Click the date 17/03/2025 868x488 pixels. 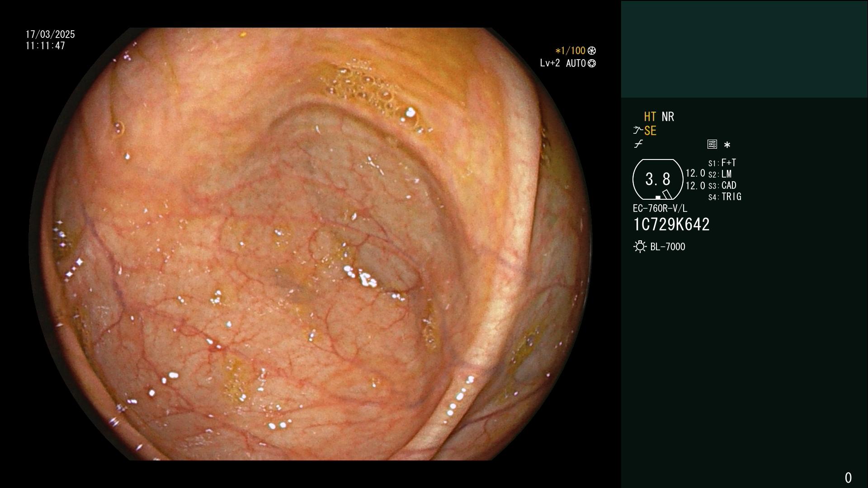click(x=50, y=34)
